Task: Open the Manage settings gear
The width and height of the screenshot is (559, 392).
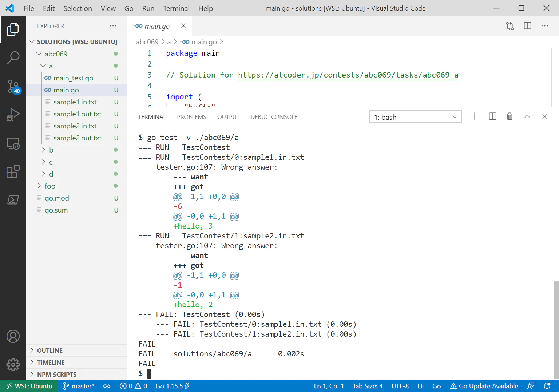Action: (13, 364)
